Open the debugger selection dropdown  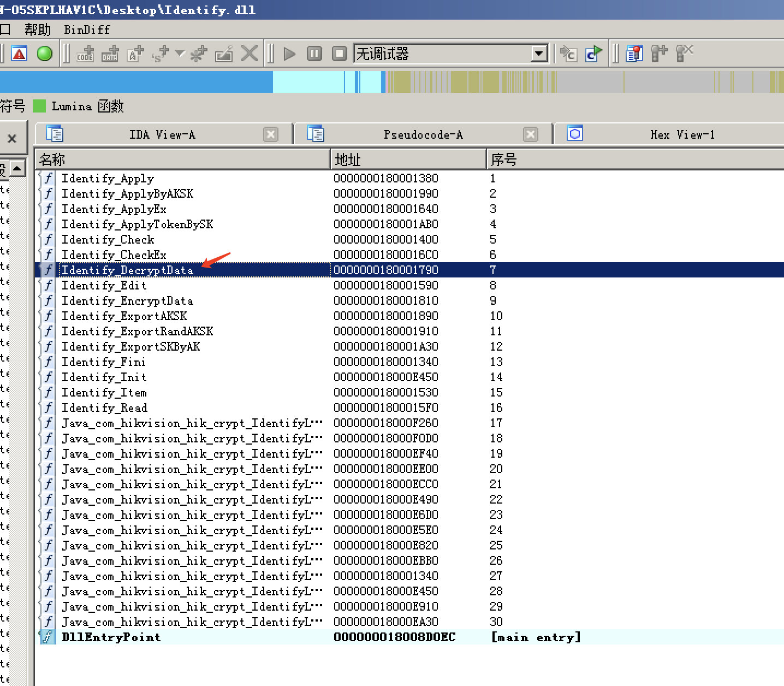click(539, 54)
